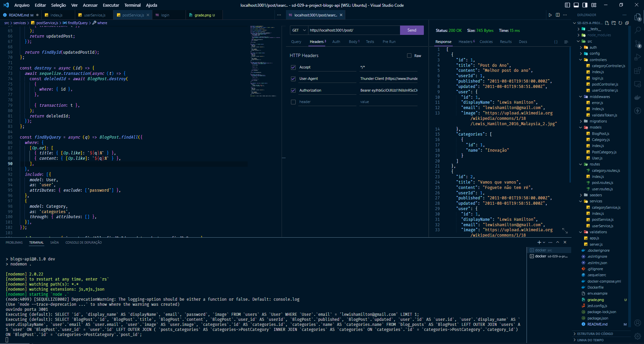Open docker-compose.yml in explorer

coord(604,281)
